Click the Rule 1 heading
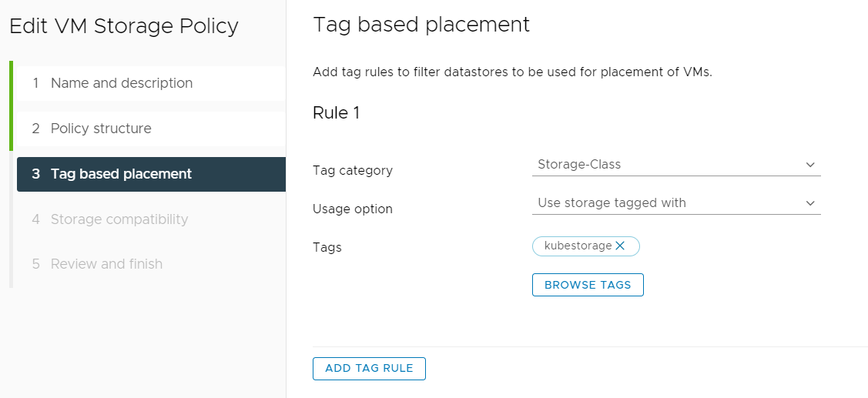Screen dimensions: 868x398 [x=337, y=113]
